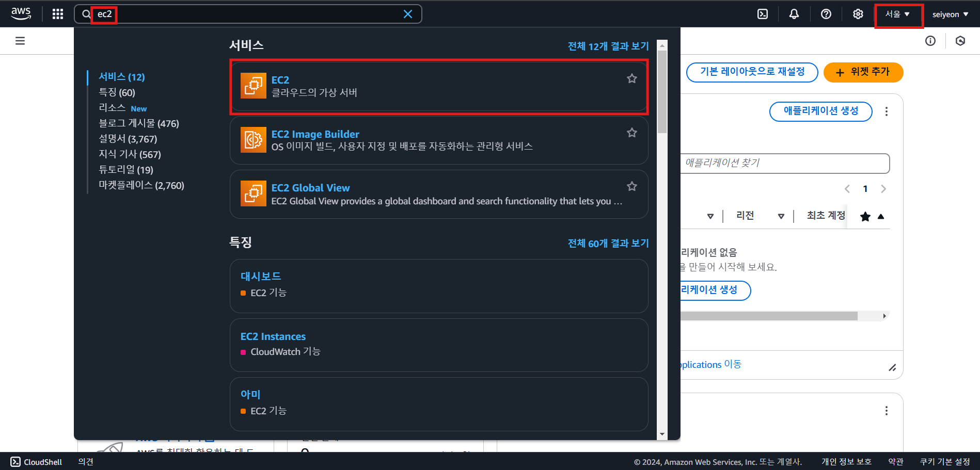Open the EC2 service result

coord(439,86)
